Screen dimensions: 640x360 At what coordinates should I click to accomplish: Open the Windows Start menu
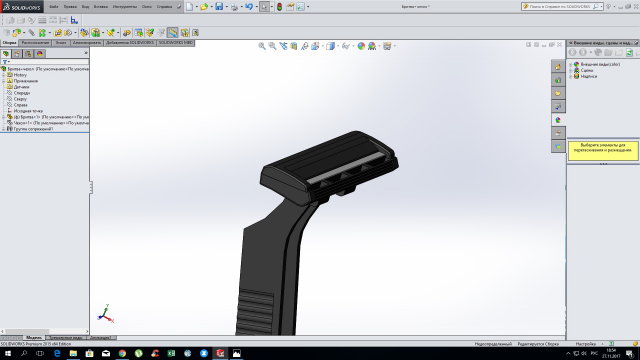point(8,353)
